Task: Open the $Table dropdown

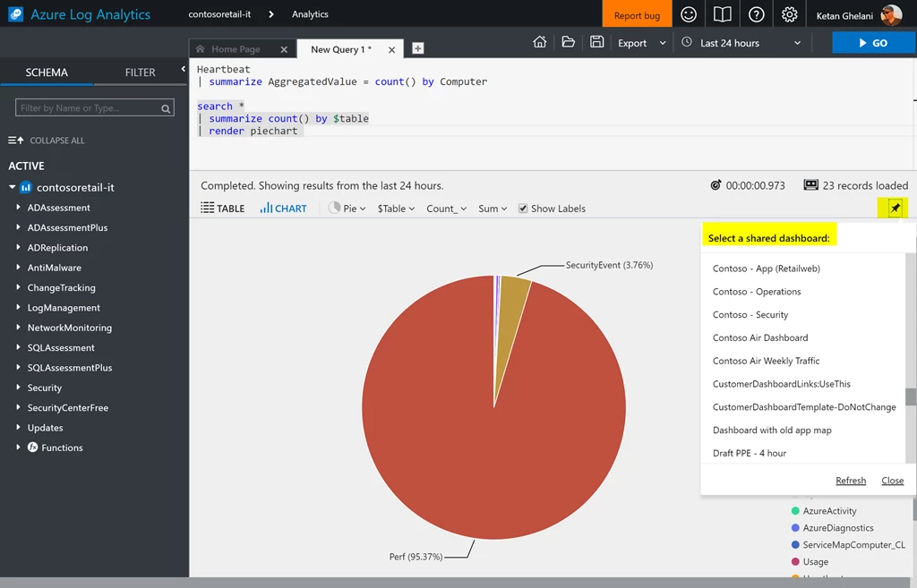Action: [396, 209]
